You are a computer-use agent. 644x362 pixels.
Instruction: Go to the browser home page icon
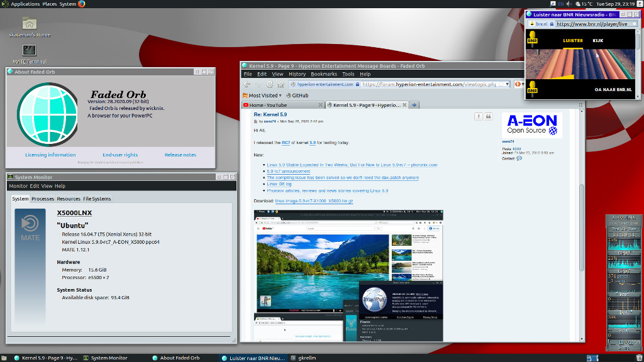[281, 84]
